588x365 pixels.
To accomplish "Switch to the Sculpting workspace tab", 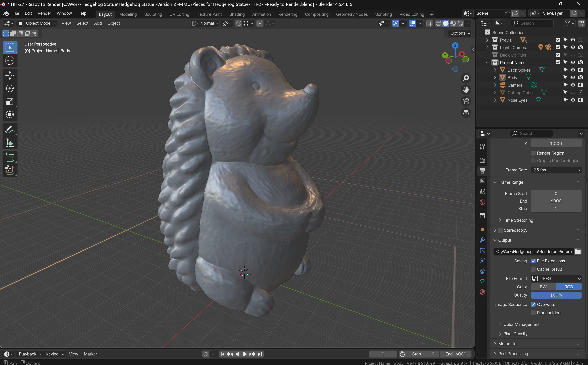I will (x=153, y=14).
